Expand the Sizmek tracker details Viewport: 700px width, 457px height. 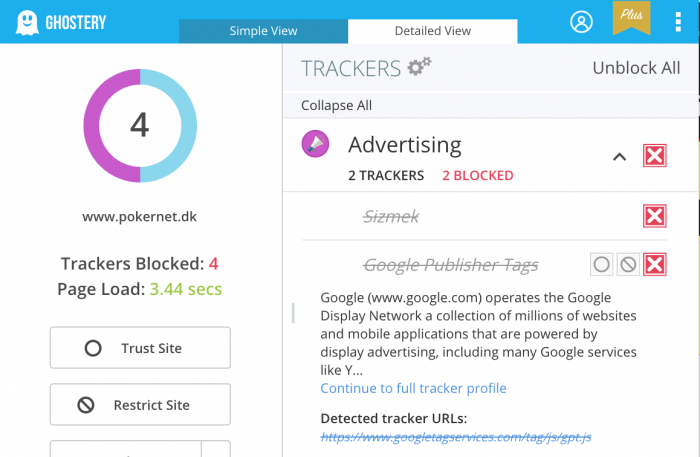point(391,216)
